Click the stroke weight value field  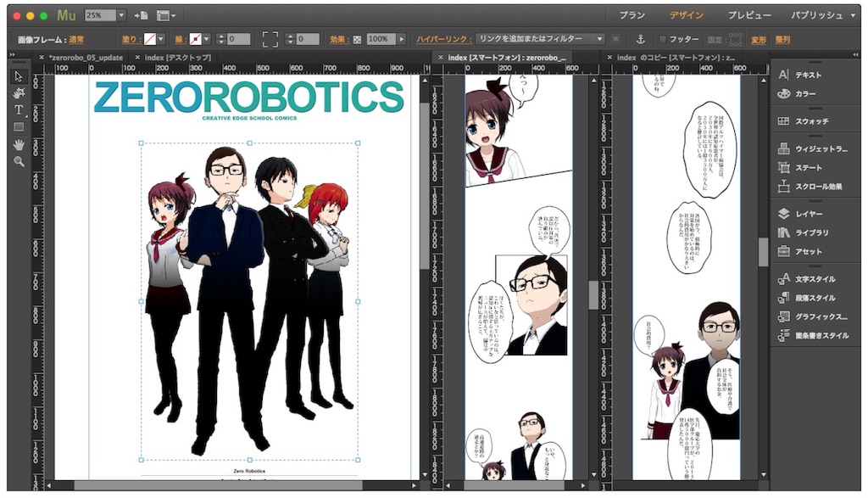click(x=238, y=39)
